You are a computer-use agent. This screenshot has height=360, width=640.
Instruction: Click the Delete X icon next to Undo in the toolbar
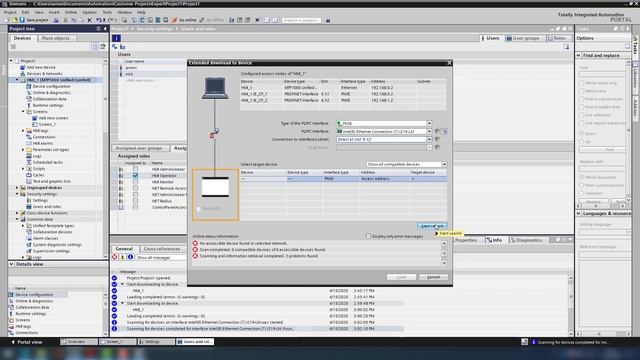(89, 20)
